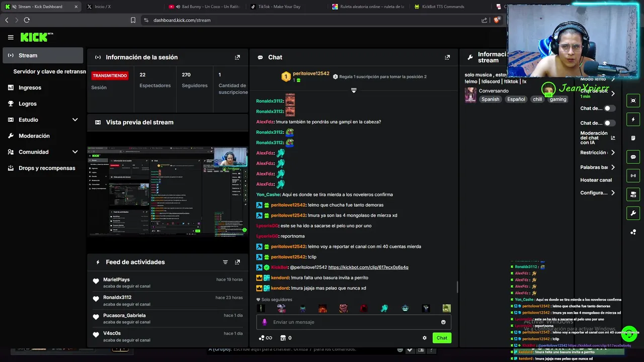Bookmark this page in address bar
Screen dimensions: 644x362
point(133,20)
